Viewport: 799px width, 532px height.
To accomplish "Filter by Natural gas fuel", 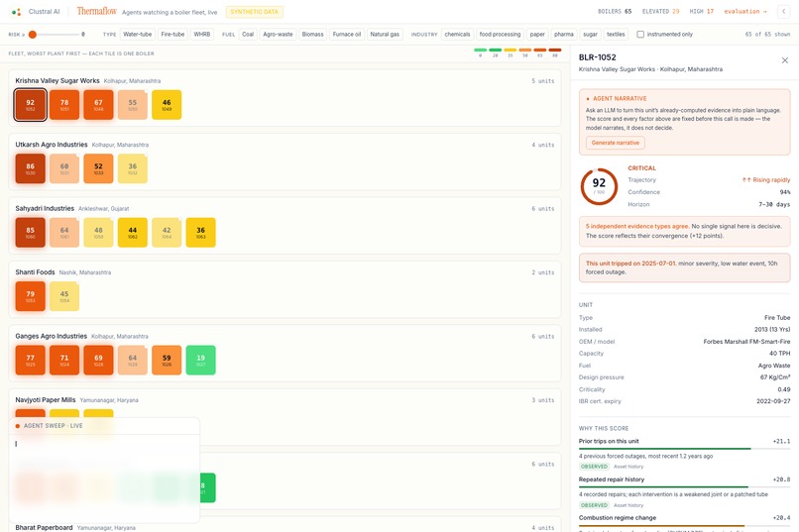I will 385,35.
